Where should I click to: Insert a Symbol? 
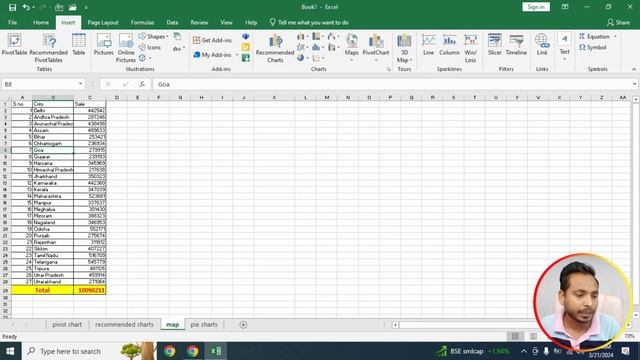[x=593, y=47]
